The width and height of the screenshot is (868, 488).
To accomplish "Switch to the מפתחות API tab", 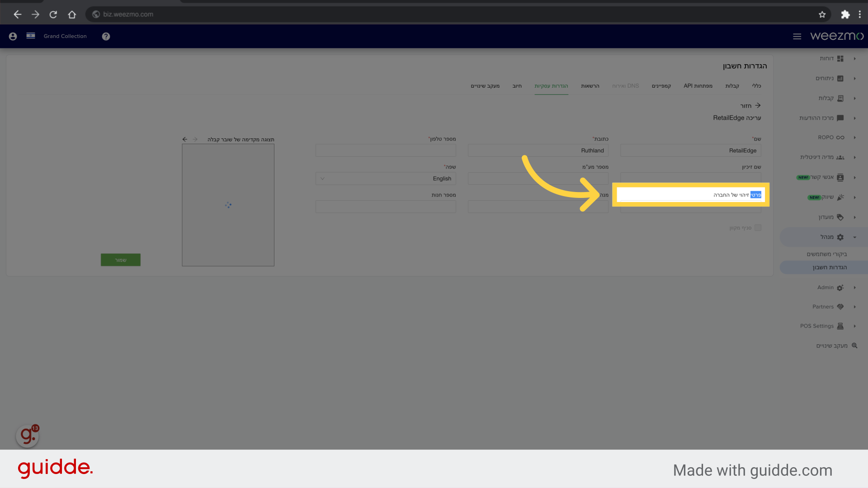I will click(698, 86).
